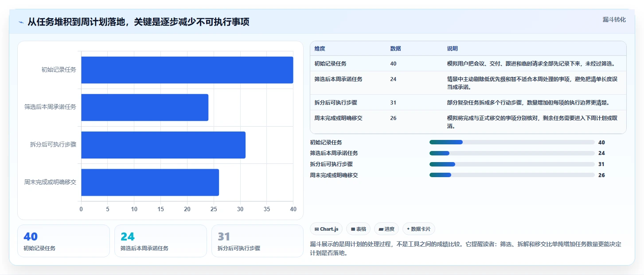Select table cell 初始记录任务

(x=331, y=64)
